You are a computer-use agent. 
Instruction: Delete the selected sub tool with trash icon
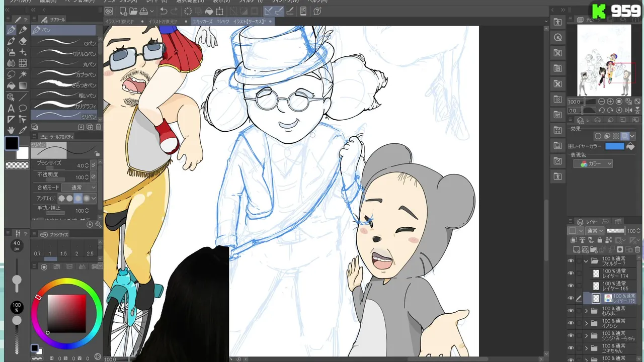[99, 127]
